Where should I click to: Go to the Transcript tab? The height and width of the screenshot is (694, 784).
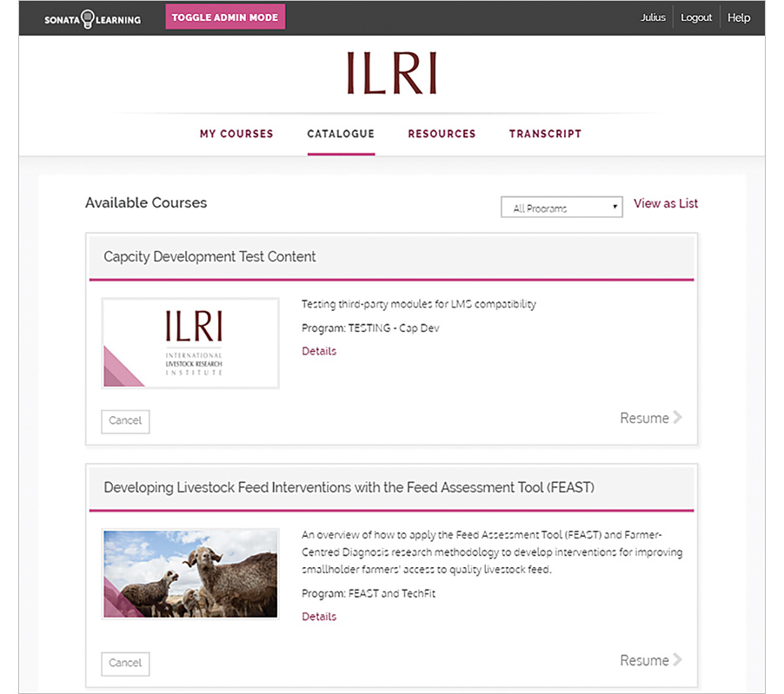[545, 134]
